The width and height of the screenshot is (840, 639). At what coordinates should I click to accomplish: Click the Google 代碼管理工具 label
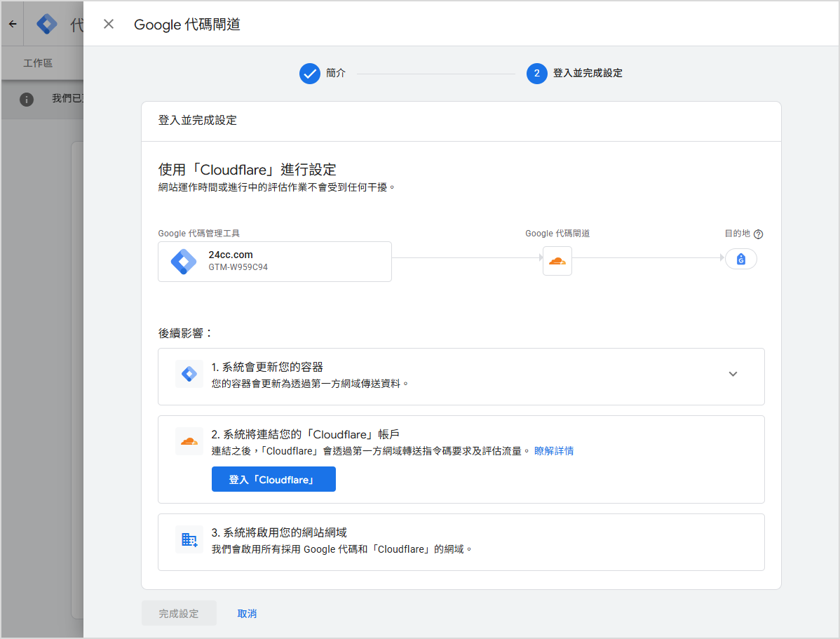[198, 233]
